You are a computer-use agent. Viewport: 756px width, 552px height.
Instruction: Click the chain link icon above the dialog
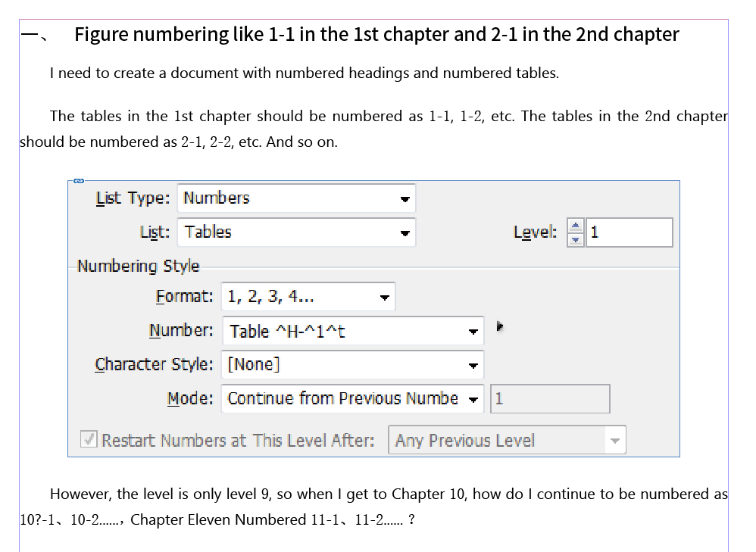77,180
